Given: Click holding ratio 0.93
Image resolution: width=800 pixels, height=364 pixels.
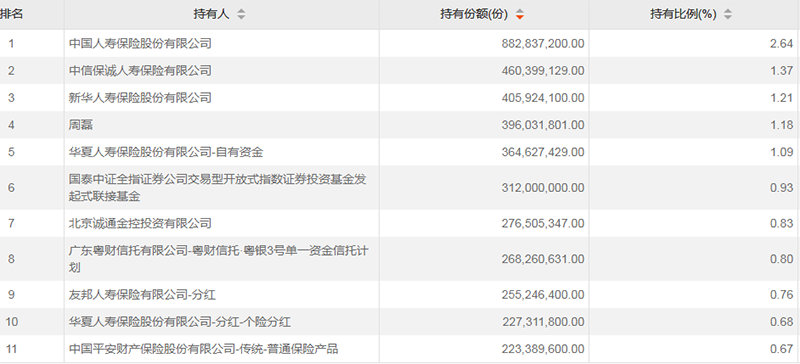Looking at the screenshot, I should point(782,187).
